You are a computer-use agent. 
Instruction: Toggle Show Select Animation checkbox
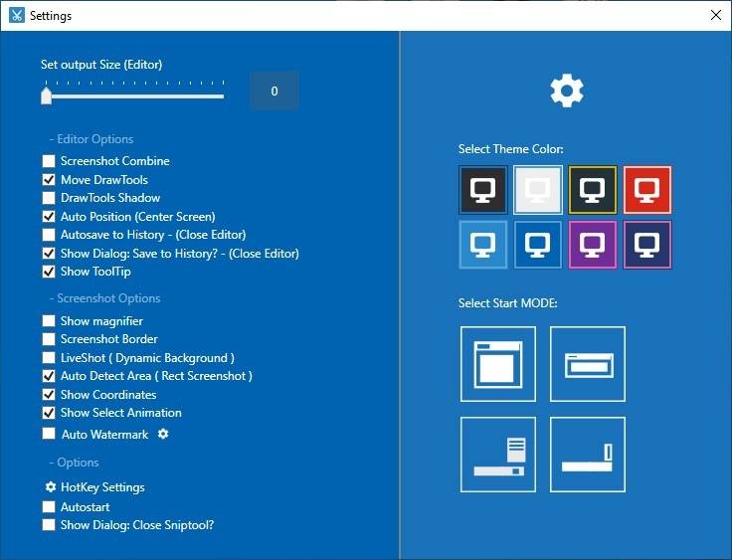click(49, 413)
